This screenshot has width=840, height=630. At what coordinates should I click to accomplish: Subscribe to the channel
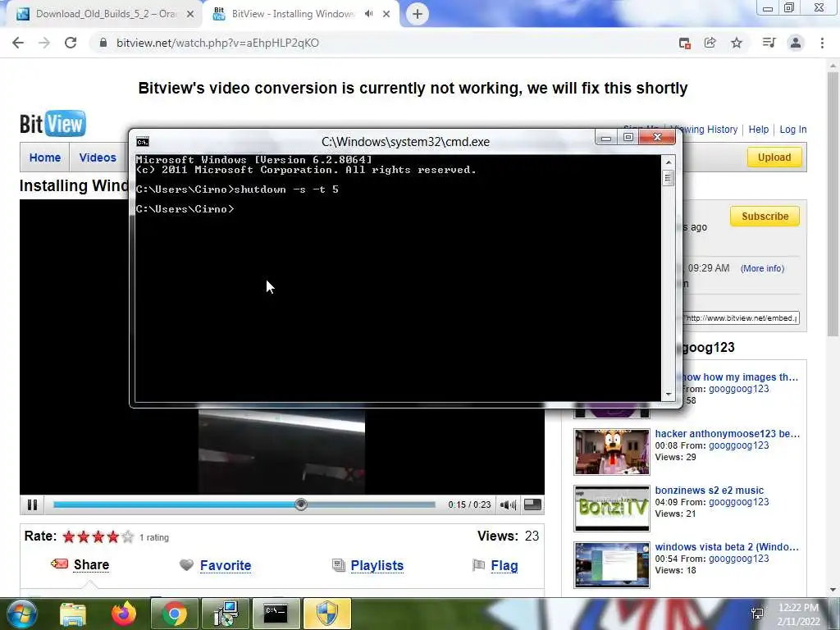[x=765, y=217]
